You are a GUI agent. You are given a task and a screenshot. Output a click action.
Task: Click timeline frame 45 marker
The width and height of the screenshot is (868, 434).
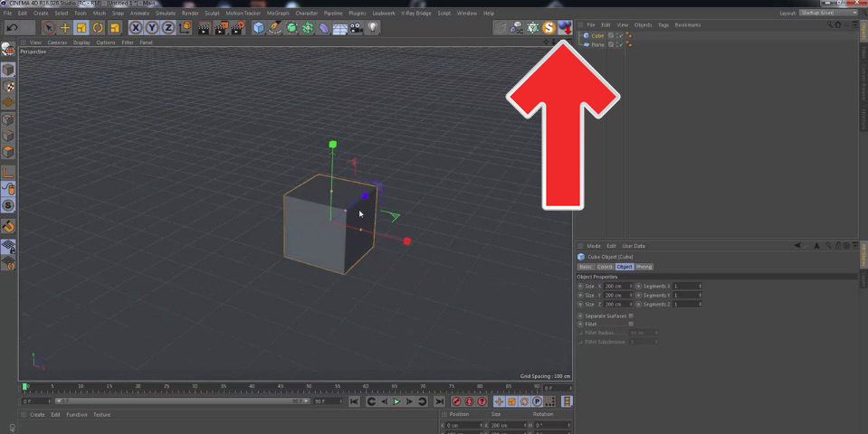pos(281,386)
